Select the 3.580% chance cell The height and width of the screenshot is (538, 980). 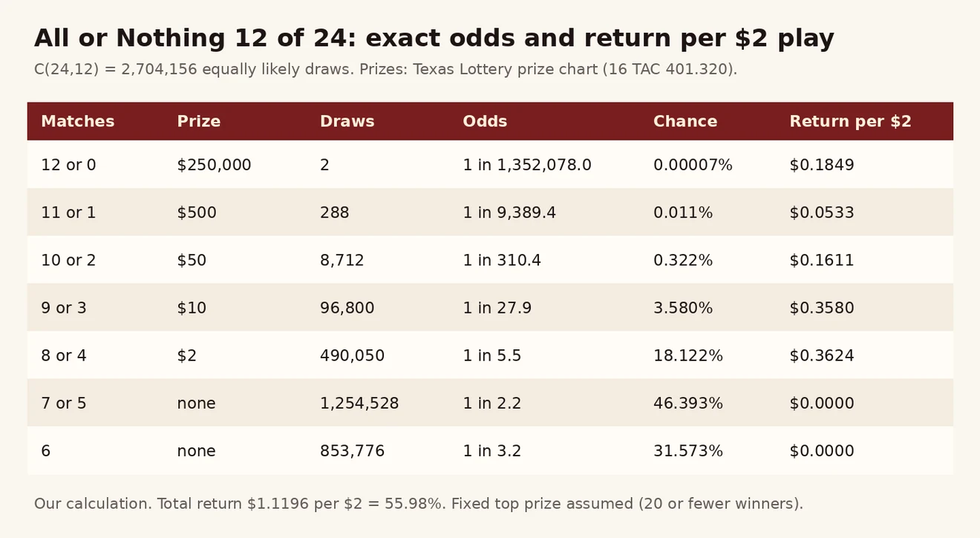pyautogui.click(x=683, y=308)
